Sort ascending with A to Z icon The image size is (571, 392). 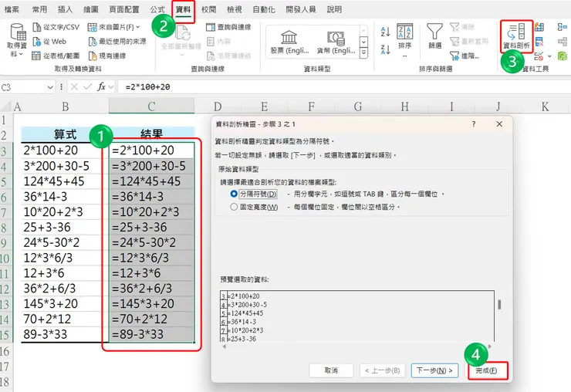click(385, 32)
